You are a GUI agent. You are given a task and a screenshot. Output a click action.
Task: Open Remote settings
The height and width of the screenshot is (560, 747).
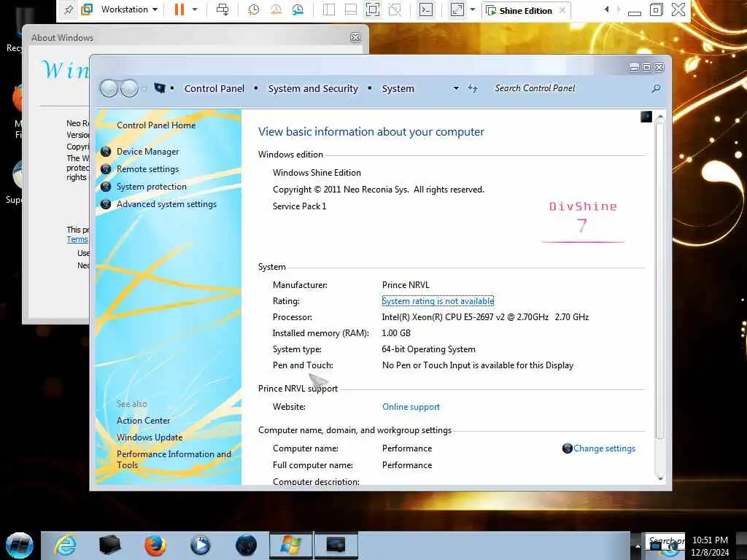[x=147, y=169]
